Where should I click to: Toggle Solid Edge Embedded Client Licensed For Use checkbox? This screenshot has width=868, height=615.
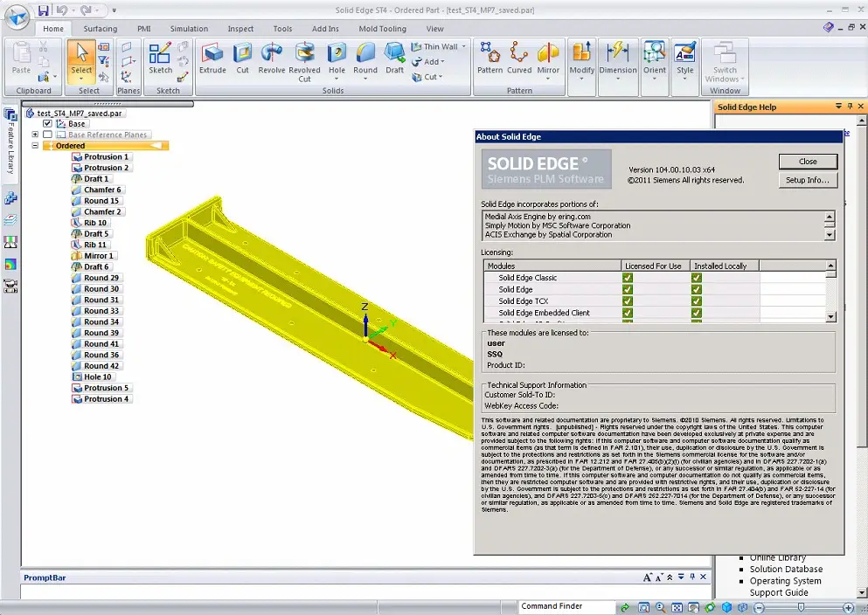click(x=628, y=313)
